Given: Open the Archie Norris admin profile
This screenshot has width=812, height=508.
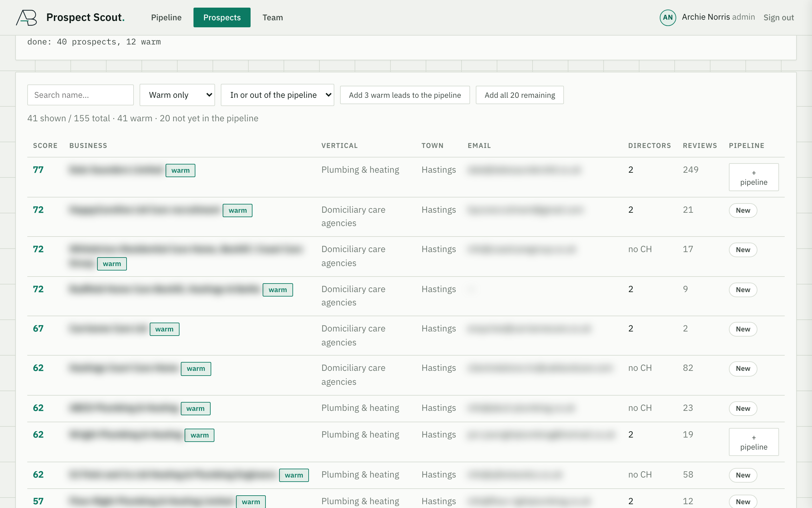Looking at the screenshot, I should pos(718,17).
